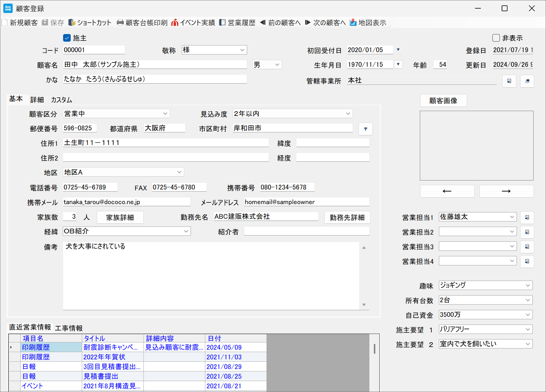546x392 pixels.
Task: Uncheck the 施主 checkbox
Action: tap(67, 38)
